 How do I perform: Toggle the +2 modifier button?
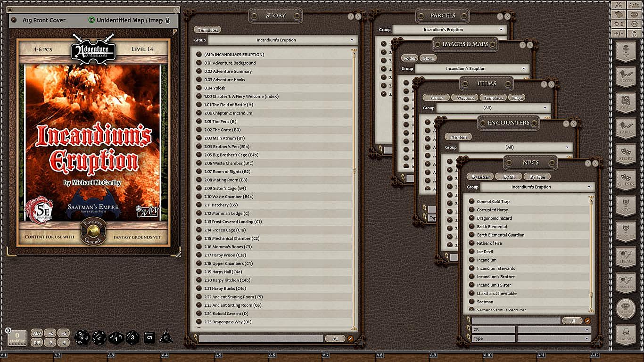[50, 333]
